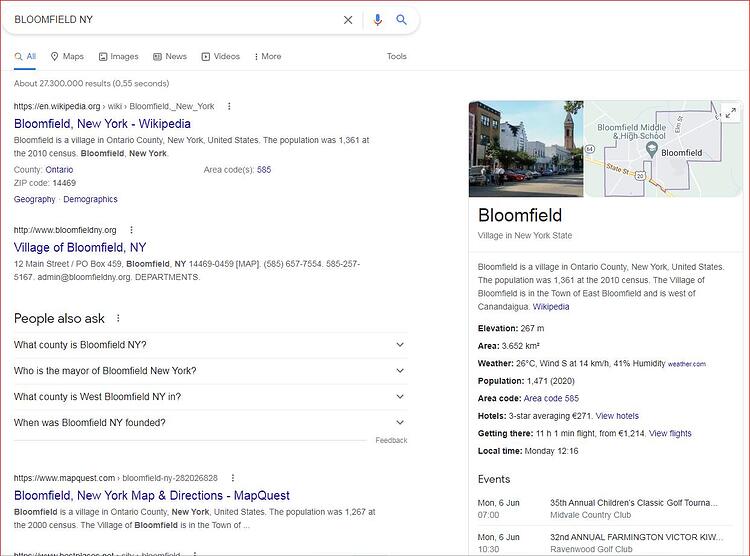Open options for MapQuest result (three dots)
This screenshot has height=556, width=750.
point(233,478)
